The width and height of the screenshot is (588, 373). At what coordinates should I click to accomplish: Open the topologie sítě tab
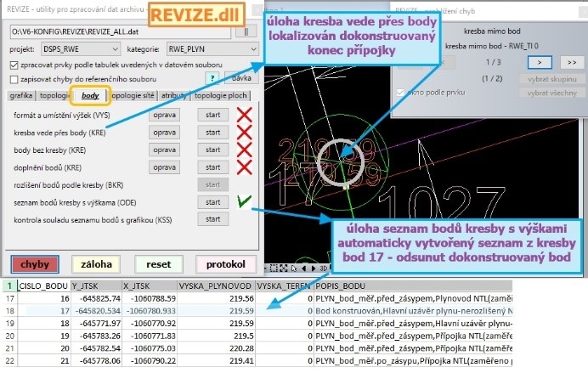coord(133,96)
